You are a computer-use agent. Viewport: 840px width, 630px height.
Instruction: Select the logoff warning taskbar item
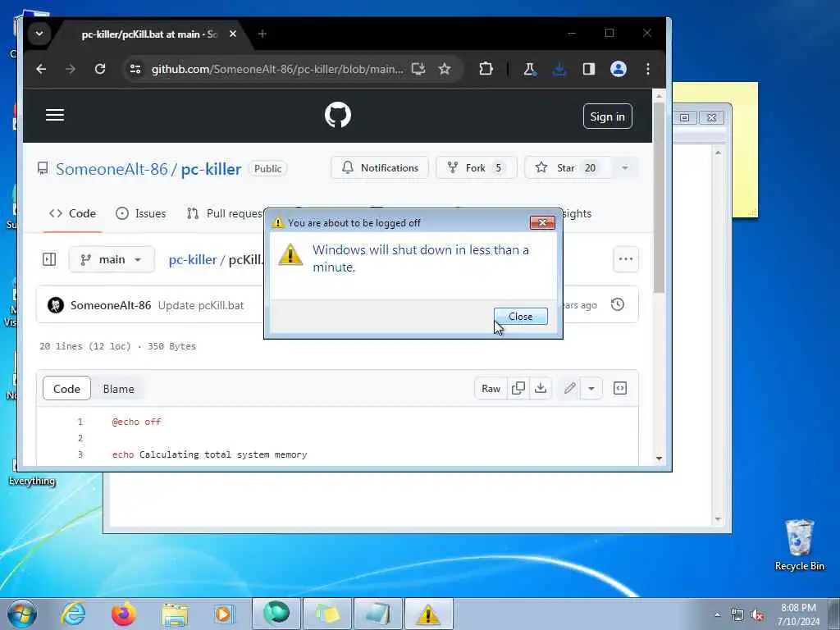(428, 614)
